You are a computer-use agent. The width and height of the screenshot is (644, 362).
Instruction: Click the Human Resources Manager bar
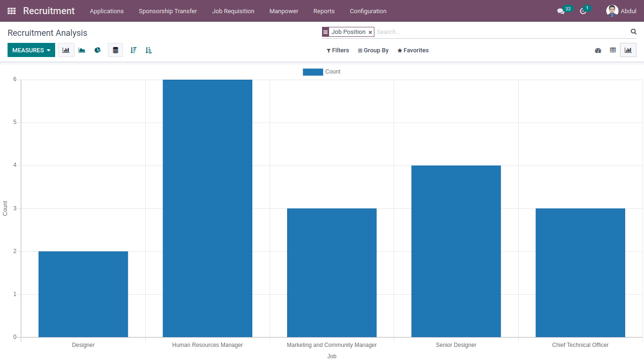pyautogui.click(x=207, y=207)
